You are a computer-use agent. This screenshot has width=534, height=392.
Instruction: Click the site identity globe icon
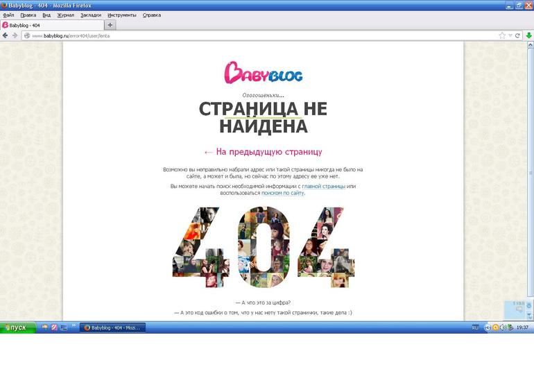pyautogui.click(x=27, y=35)
